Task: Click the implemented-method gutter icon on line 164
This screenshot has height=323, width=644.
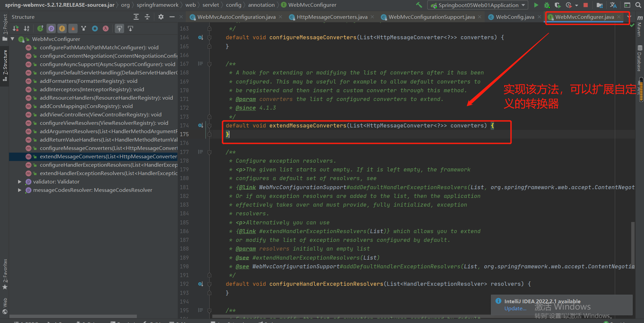Action: coord(200,37)
